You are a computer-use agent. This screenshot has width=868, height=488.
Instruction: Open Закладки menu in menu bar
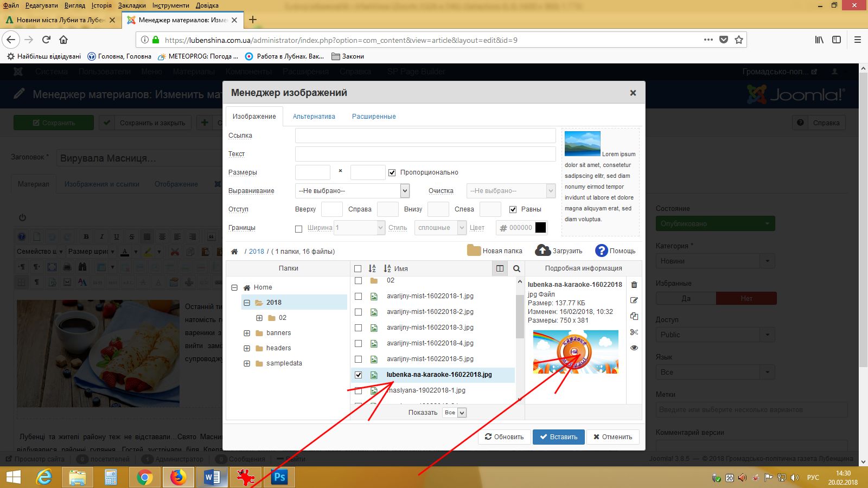click(132, 5)
